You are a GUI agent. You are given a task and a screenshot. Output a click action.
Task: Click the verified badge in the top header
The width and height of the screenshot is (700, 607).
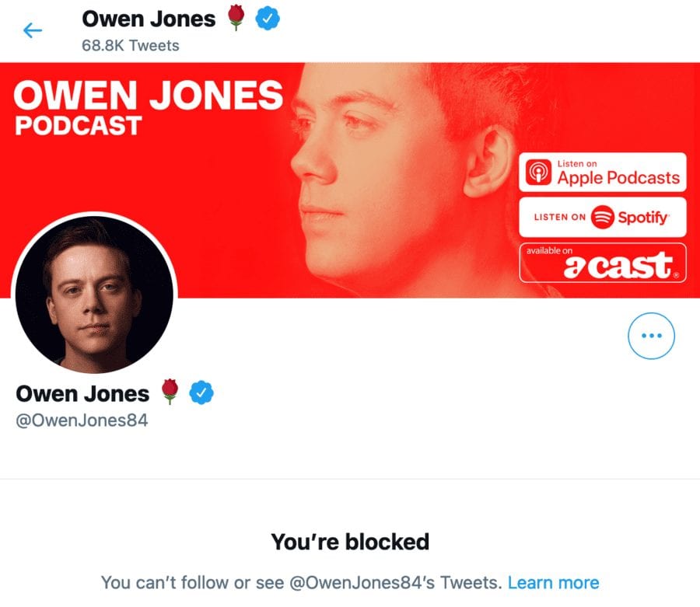point(268,19)
